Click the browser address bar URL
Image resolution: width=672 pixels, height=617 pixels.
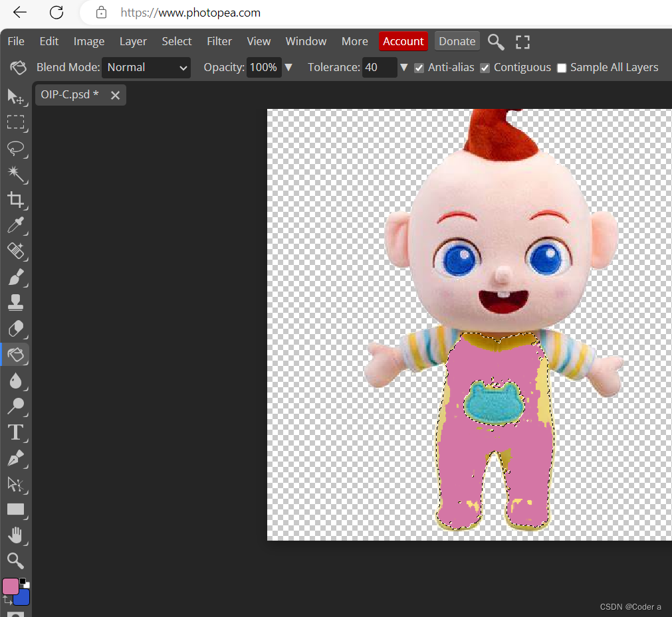click(190, 13)
